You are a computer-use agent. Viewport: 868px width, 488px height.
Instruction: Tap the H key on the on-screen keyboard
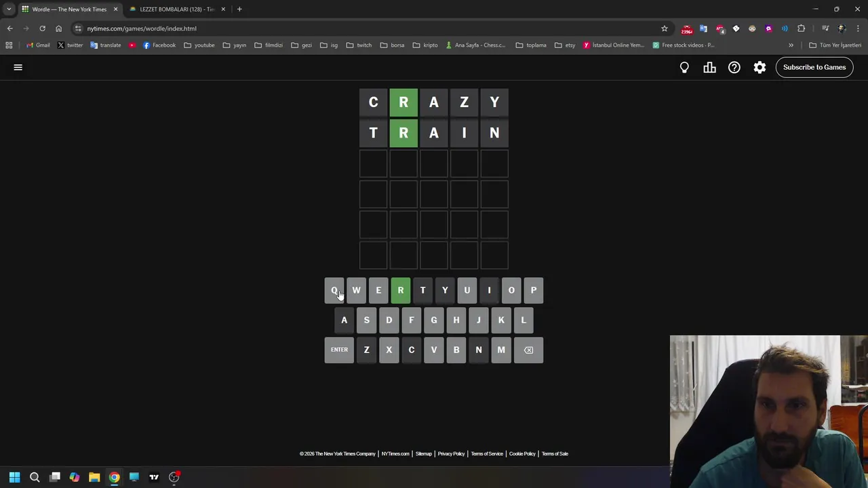click(456, 320)
